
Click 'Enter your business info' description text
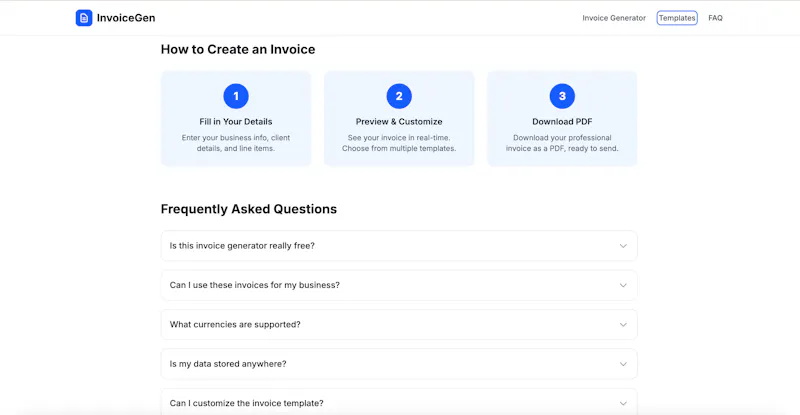click(236, 143)
